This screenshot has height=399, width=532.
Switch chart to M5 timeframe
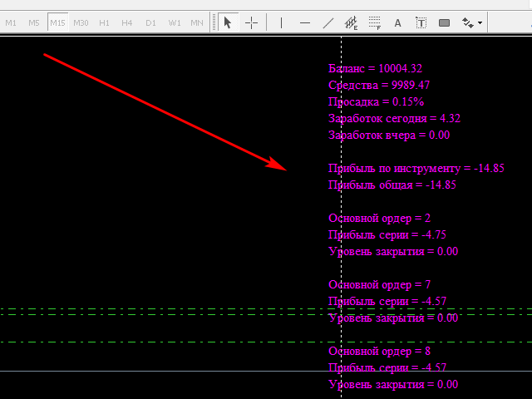coord(34,22)
